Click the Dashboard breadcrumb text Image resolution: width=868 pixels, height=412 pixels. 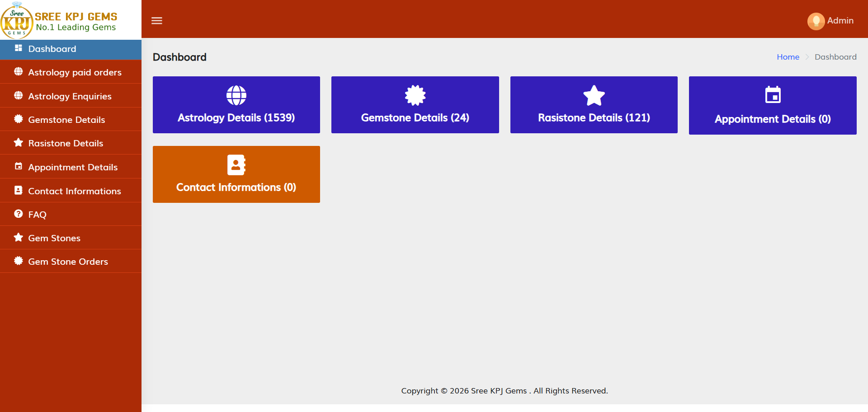tap(835, 57)
